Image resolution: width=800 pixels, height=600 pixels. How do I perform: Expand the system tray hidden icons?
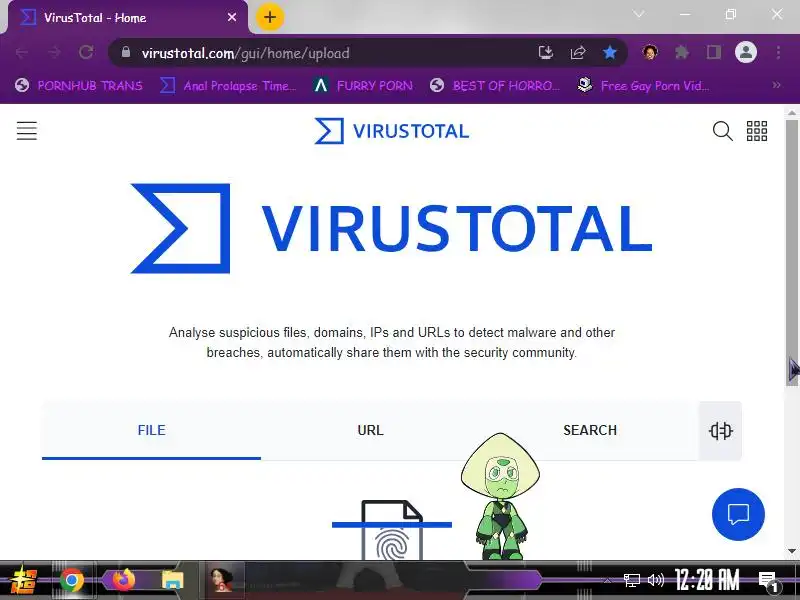click(607, 580)
